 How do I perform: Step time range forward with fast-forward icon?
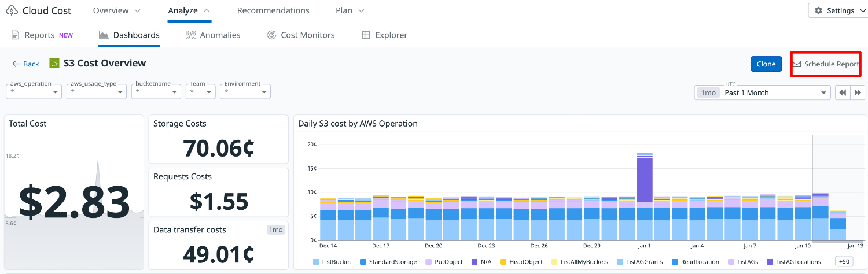coord(858,92)
